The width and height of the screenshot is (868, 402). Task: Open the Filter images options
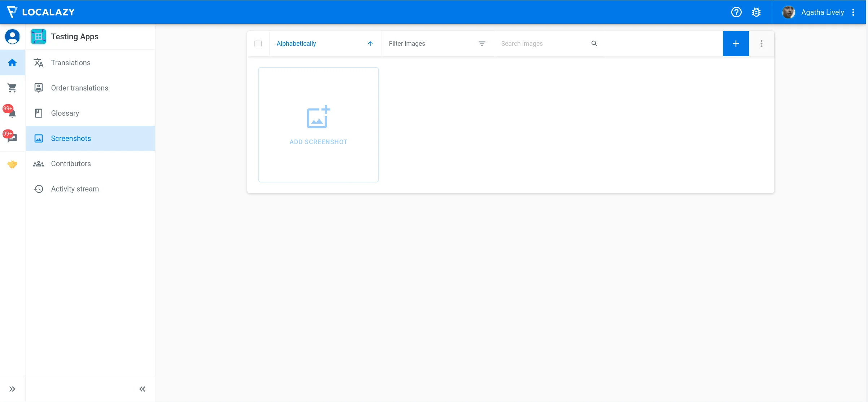(x=483, y=44)
